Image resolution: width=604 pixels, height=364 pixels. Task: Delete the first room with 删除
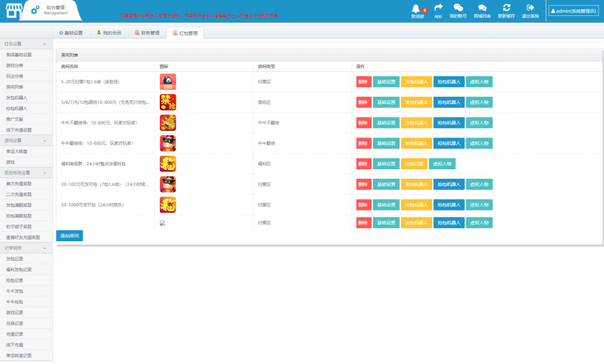[x=363, y=82]
